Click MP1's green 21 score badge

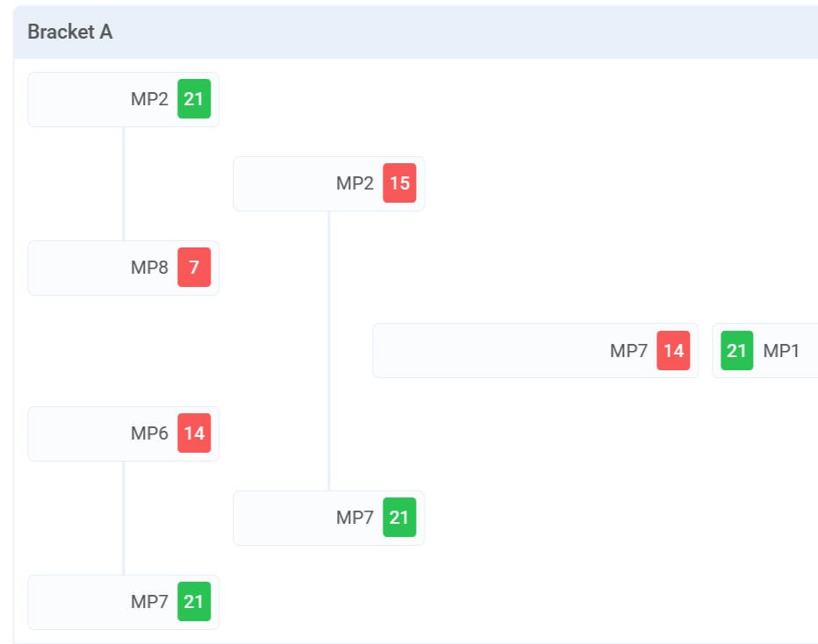[x=737, y=351]
